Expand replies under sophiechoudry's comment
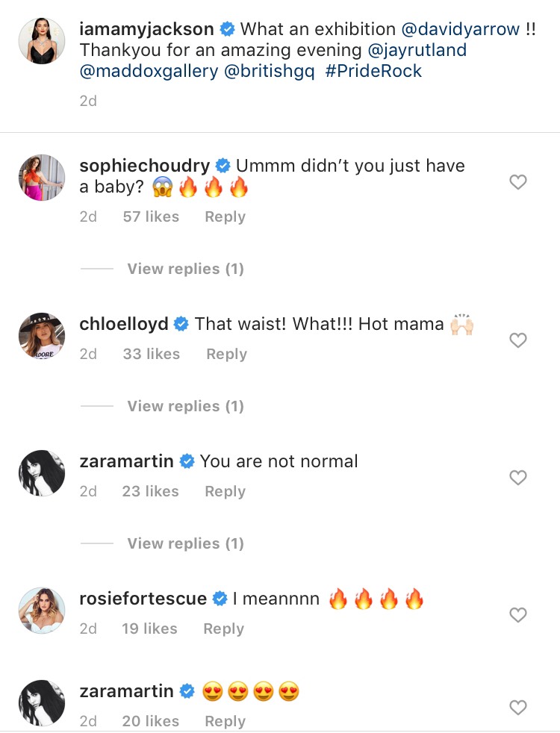Image resolution: width=560 pixels, height=733 pixels. point(184,268)
